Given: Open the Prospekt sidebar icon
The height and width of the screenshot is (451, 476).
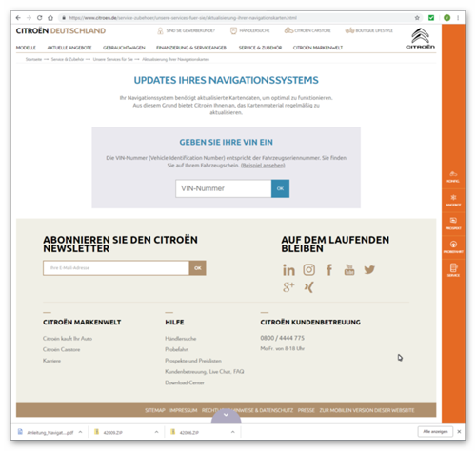Looking at the screenshot, I should 453,223.
